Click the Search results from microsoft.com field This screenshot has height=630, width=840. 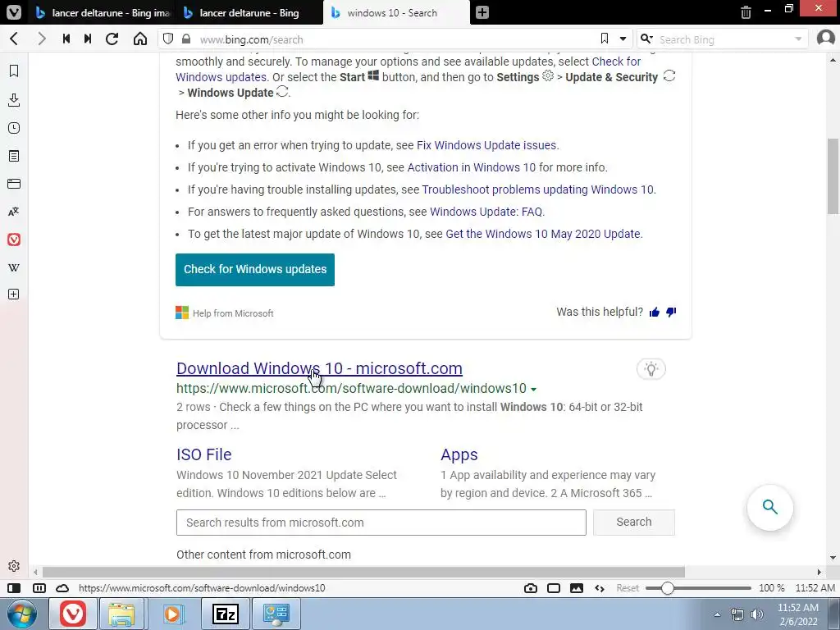pyautogui.click(x=381, y=523)
